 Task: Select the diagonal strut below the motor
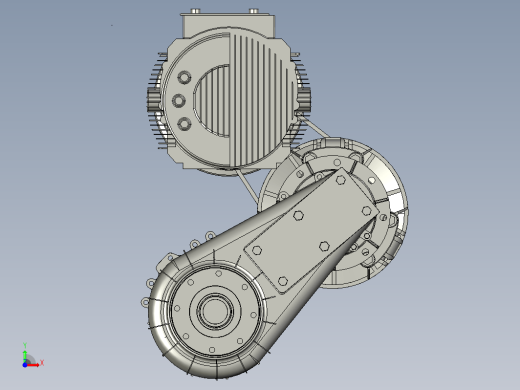[x=247, y=185]
